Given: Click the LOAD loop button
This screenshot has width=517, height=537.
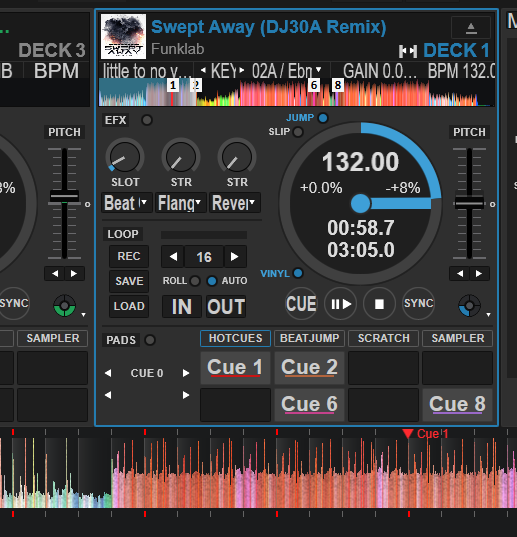Looking at the screenshot, I should click(129, 306).
